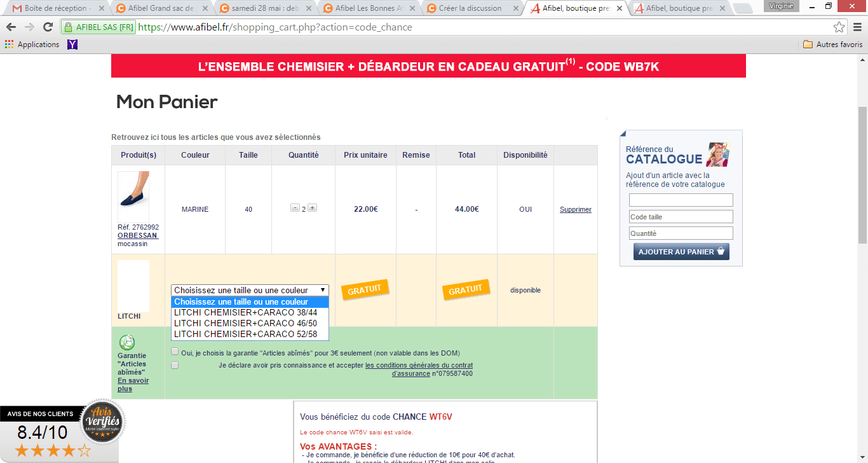Open the Chrome menu hamburger icon
Image resolution: width=868 pixels, height=463 pixels.
click(856, 27)
